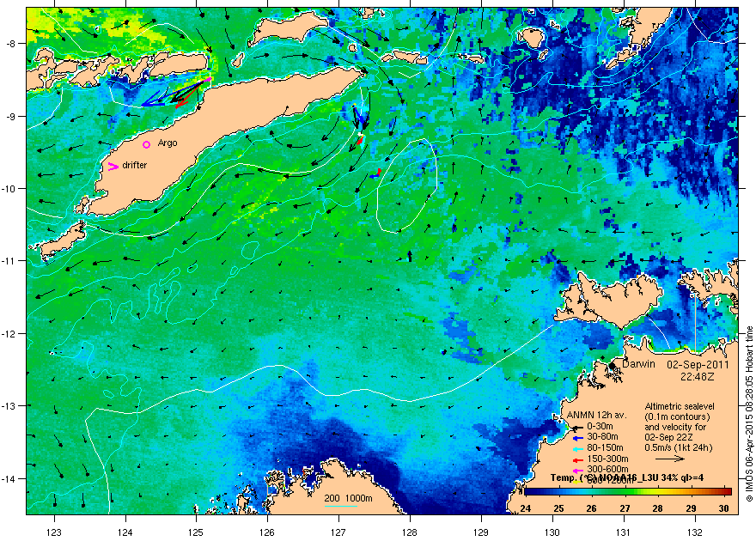This screenshot has height=541, width=756.
Task: Click latitude axis label -13
Action: (x=9, y=406)
